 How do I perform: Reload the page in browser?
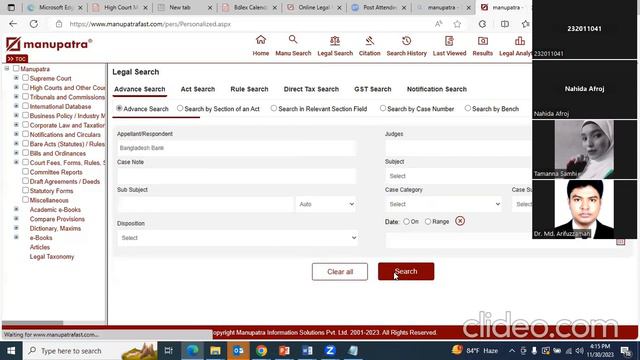[33, 24]
